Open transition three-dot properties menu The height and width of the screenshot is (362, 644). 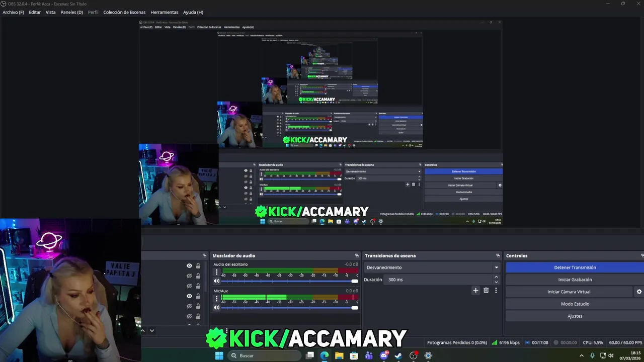tap(496, 290)
